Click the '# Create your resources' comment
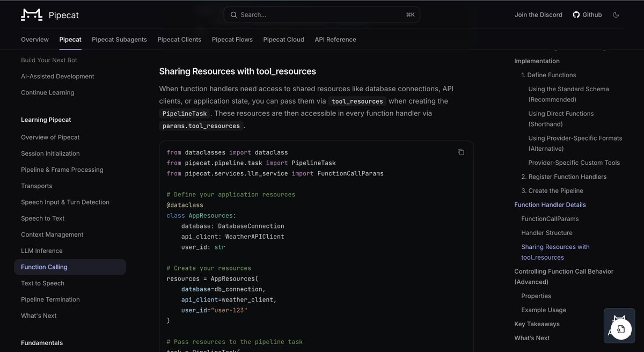The height and width of the screenshot is (352, 644). [209, 268]
